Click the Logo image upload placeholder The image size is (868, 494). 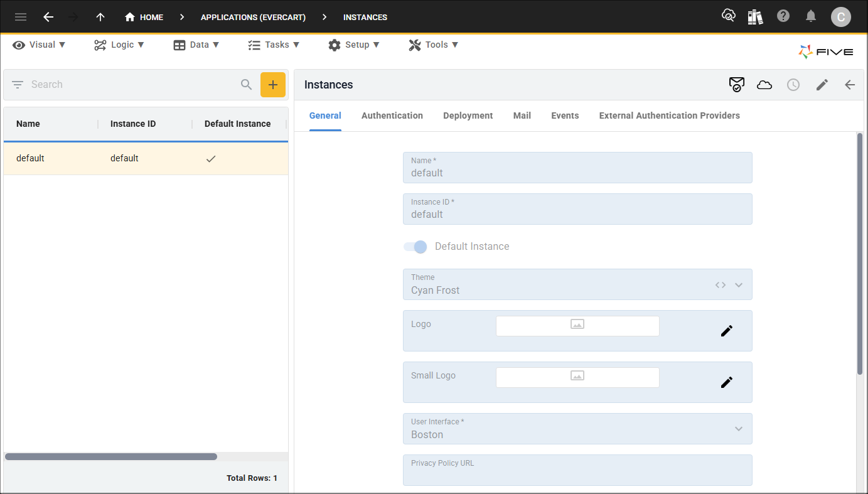click(x=577, y=325)
